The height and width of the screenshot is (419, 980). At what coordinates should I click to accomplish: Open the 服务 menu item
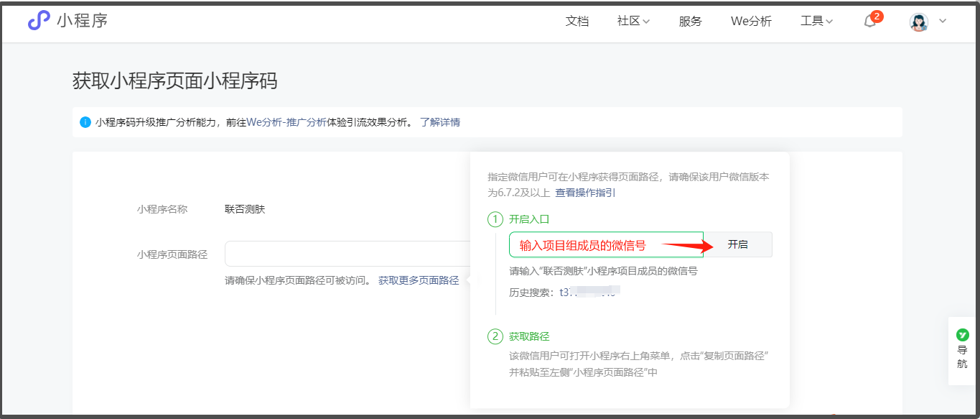click(691, 22)
